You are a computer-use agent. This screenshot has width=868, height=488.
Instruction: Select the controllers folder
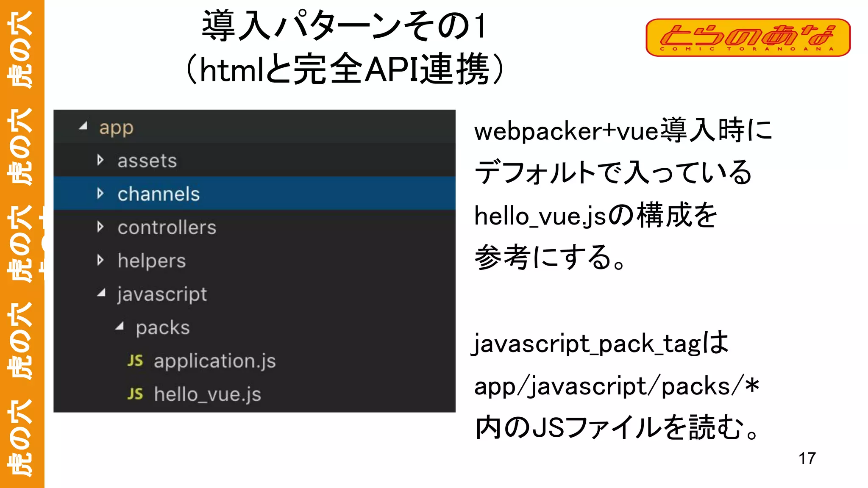tap(167, 227)
